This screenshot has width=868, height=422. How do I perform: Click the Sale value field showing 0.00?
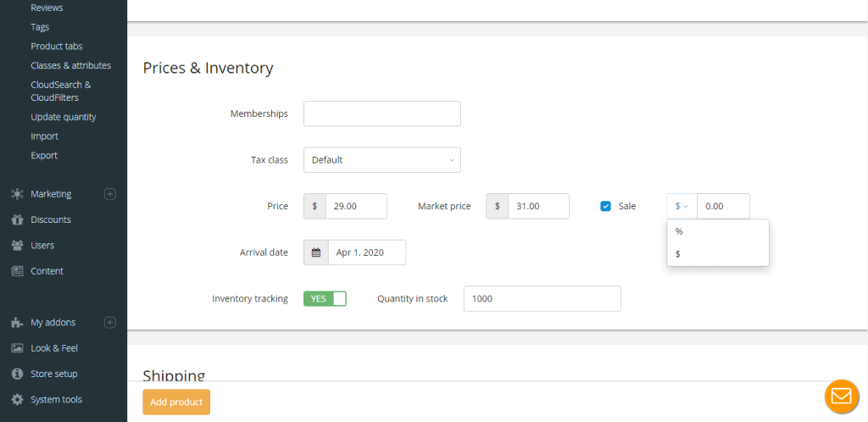724,206
